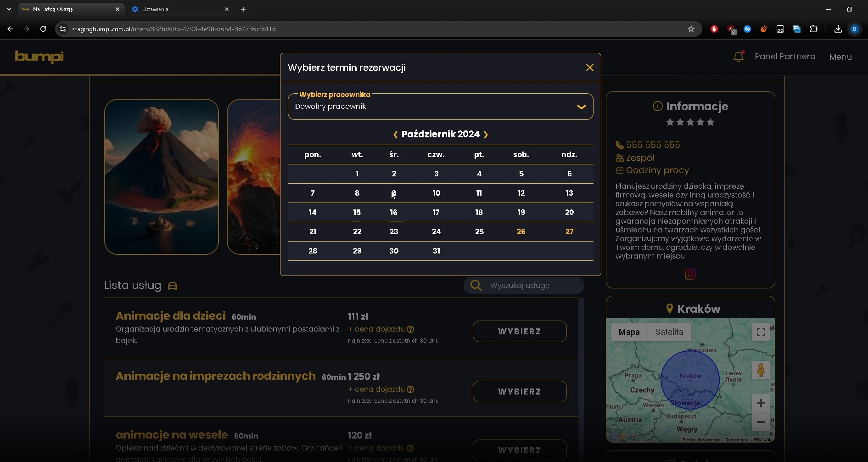Go to next month in calendar
The image size is (868, 462).
pos(486,135)
